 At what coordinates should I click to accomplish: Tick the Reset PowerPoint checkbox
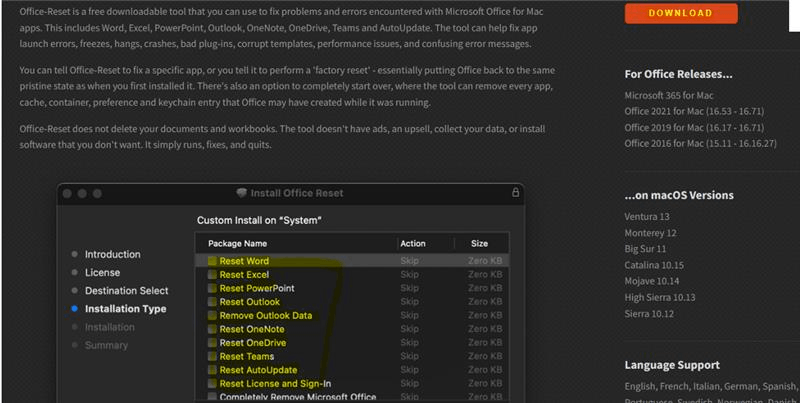tap(212, 288)
